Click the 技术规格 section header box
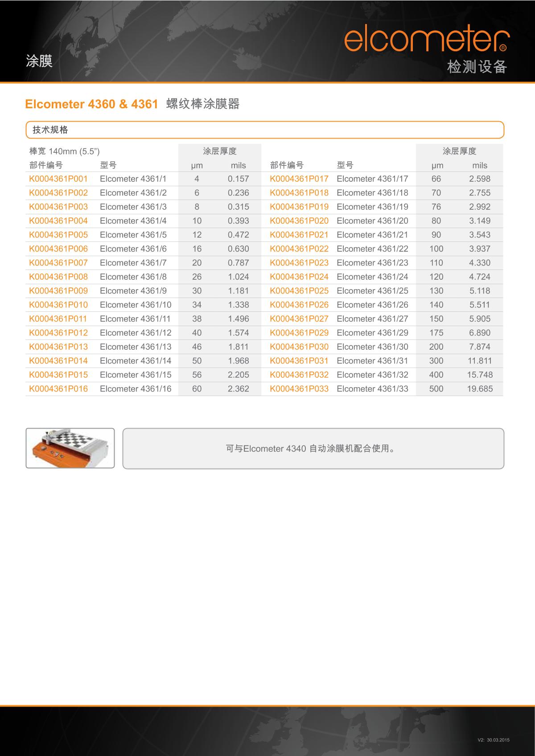The width and height of the screenshot is (535, 756). 265,130
